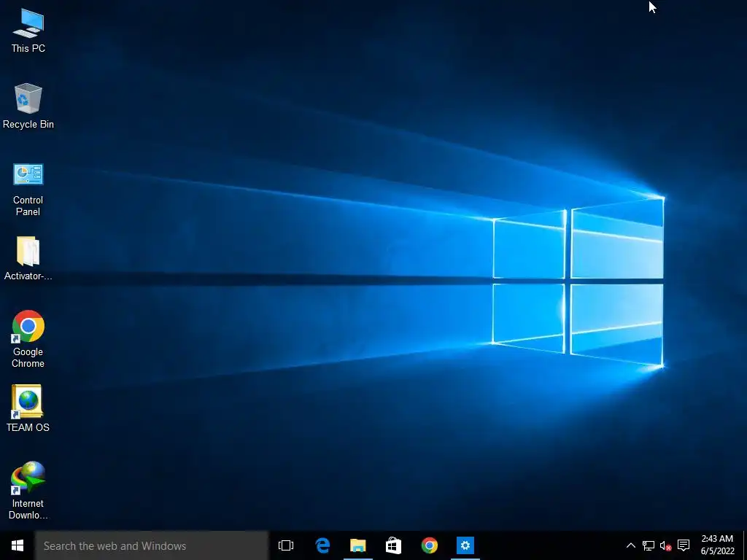Open File Explorer from the taskbar
Image resolution: width=747 pixels, height=560 pixels.
point(357,545)
